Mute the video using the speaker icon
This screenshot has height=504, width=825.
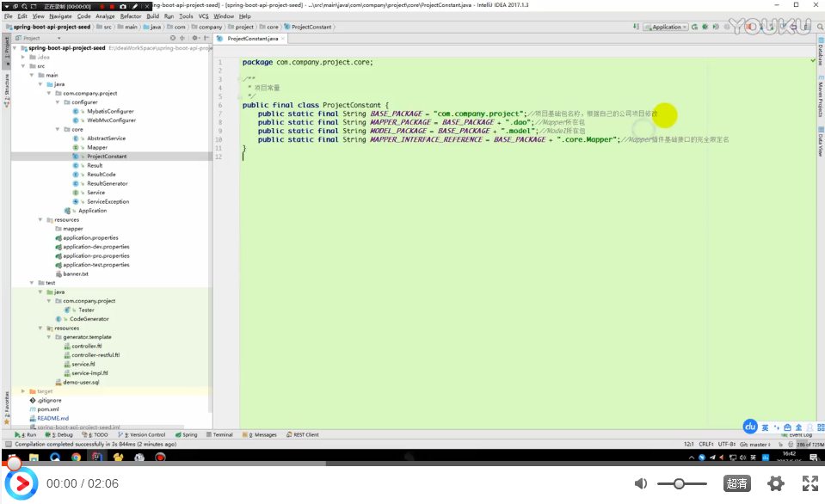pos(641,483)
